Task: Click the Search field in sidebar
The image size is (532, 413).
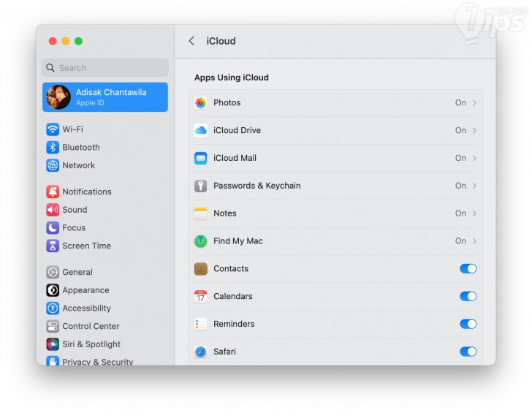Action: [x=105, y=67]
